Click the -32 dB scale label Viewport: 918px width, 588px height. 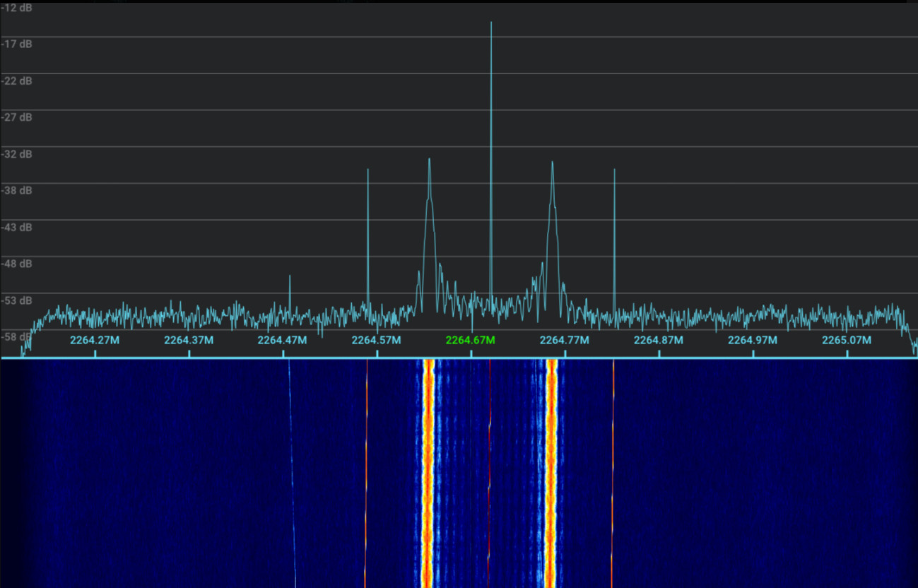17,153
